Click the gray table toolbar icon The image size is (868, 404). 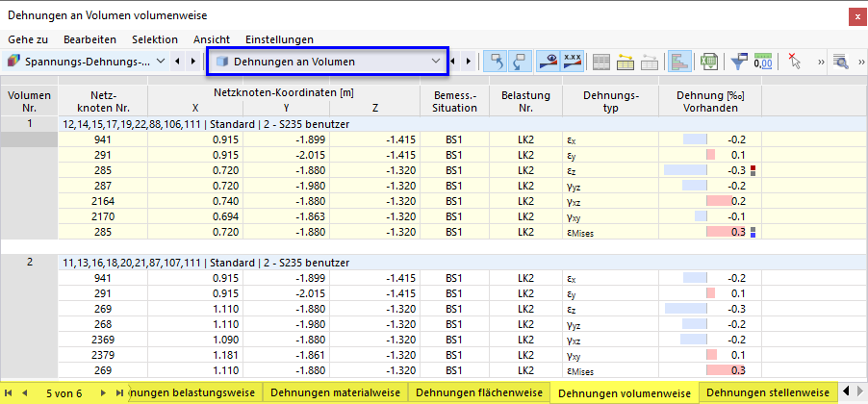pos(601,62)
